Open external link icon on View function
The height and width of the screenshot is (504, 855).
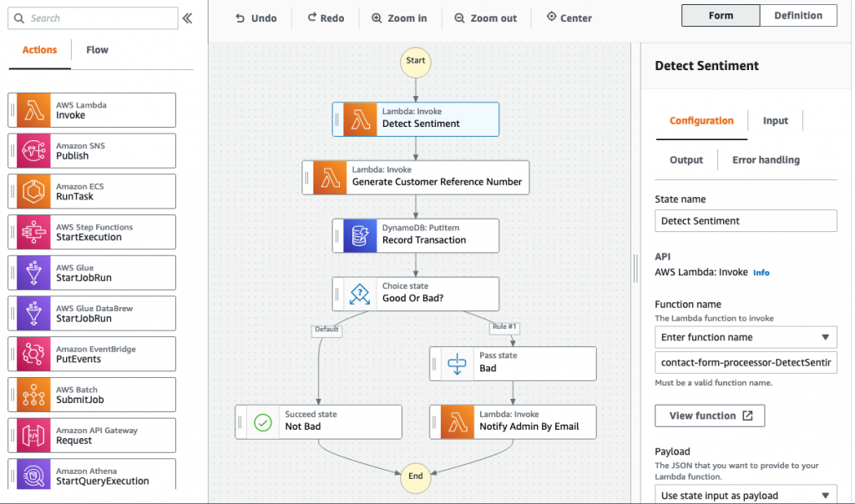(747, 416)
